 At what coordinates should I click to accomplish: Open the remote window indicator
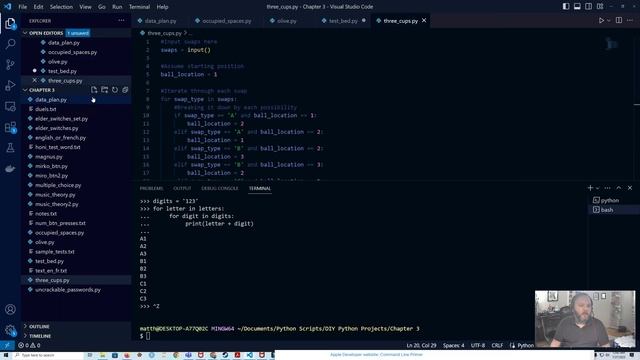pos(7,345)
